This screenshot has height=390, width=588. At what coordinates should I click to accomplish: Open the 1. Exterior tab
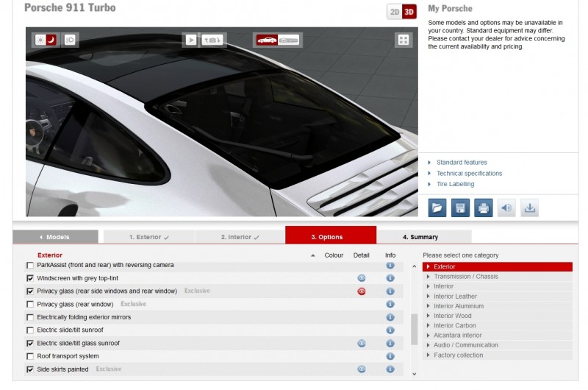[x=149, y=237]
